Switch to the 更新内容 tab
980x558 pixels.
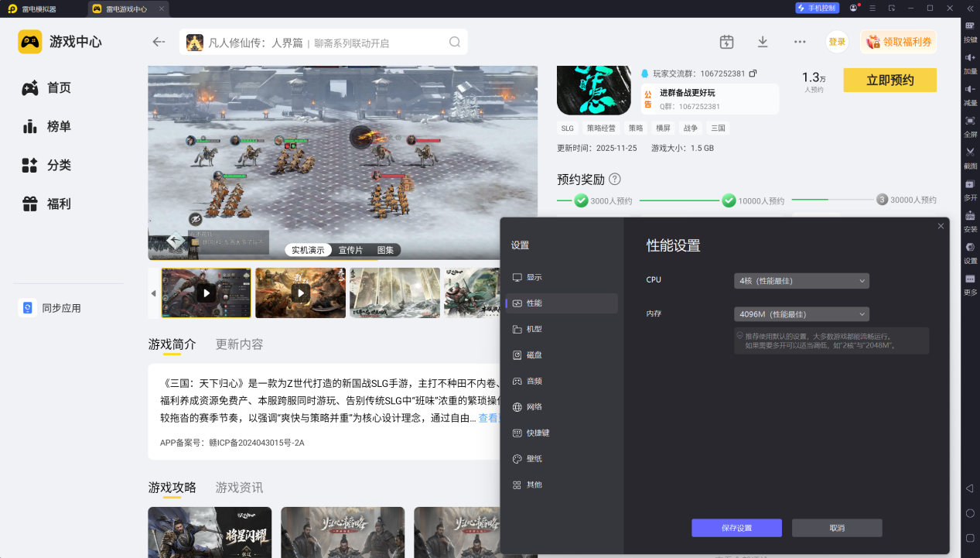[x=239, y=344]
